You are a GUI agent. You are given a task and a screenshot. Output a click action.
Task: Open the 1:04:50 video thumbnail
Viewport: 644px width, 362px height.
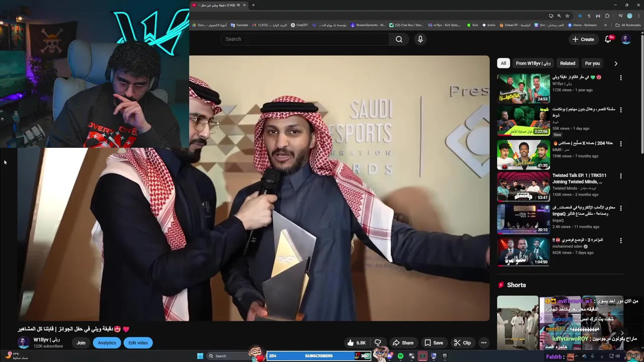(523, 251)
